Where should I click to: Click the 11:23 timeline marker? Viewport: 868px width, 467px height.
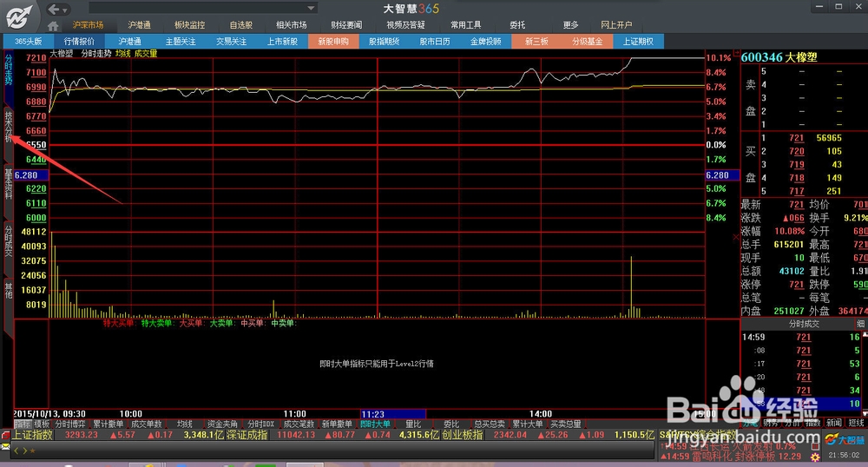click(x=392, y=414)
